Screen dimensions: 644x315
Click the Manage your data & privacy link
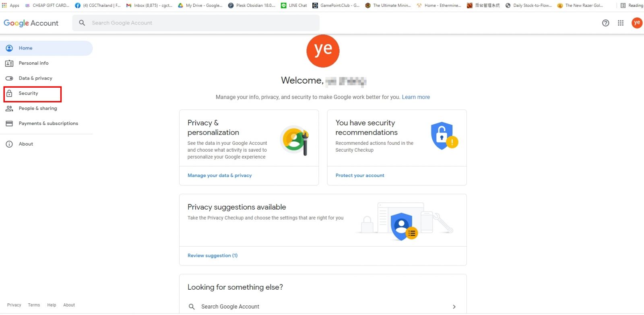(220, 175)
